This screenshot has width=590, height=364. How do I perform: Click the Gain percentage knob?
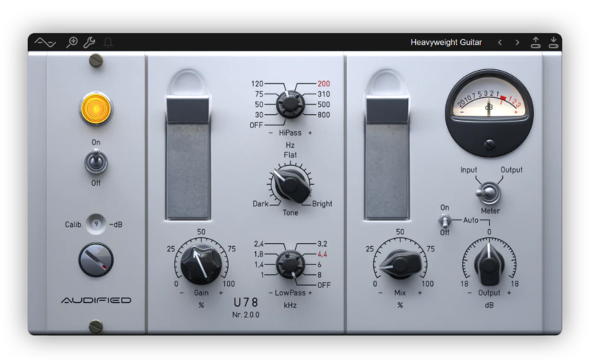coord(201,264)
